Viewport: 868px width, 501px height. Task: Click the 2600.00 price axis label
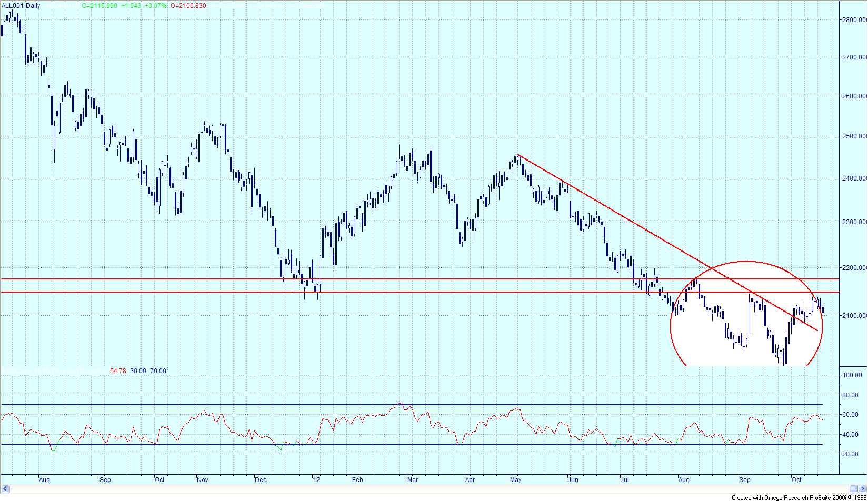click(855, 96)
